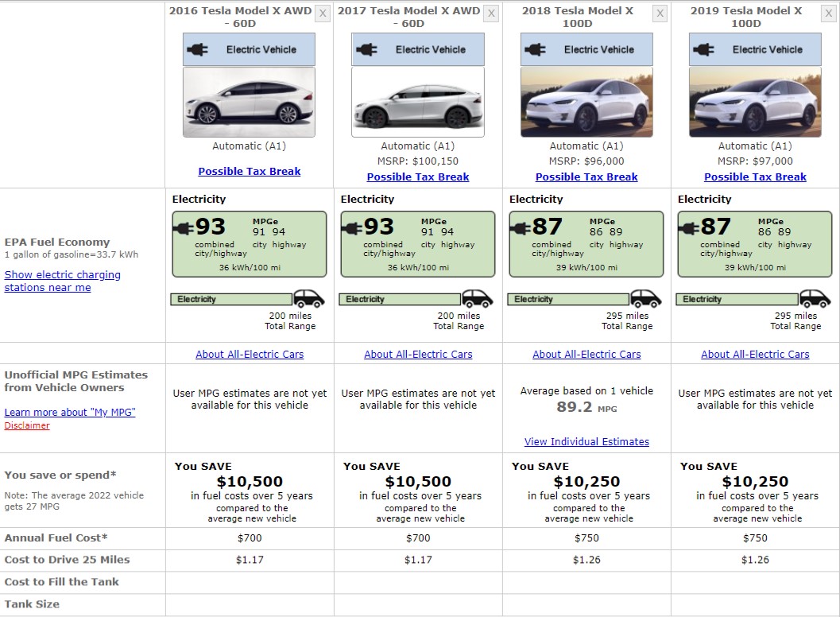This screenshot has width=840, height=617.
Task: Click the $10,250 savings amount for 2019 model
Action: [755, 481]
